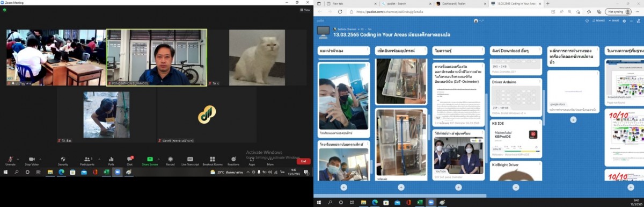This screenshot has width=644, height=207.
Task: Open the View dropdown in Zoom
Action: pyautogui.click(x=305, y=10)
